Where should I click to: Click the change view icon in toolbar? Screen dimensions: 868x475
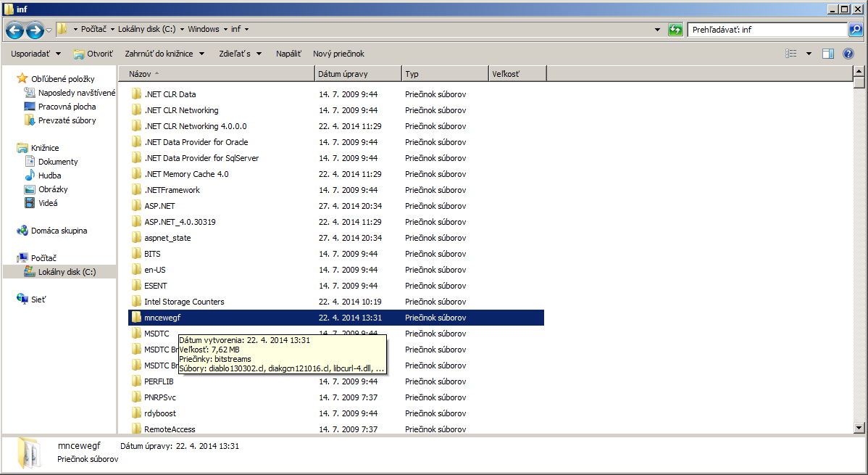pos(791,54)
